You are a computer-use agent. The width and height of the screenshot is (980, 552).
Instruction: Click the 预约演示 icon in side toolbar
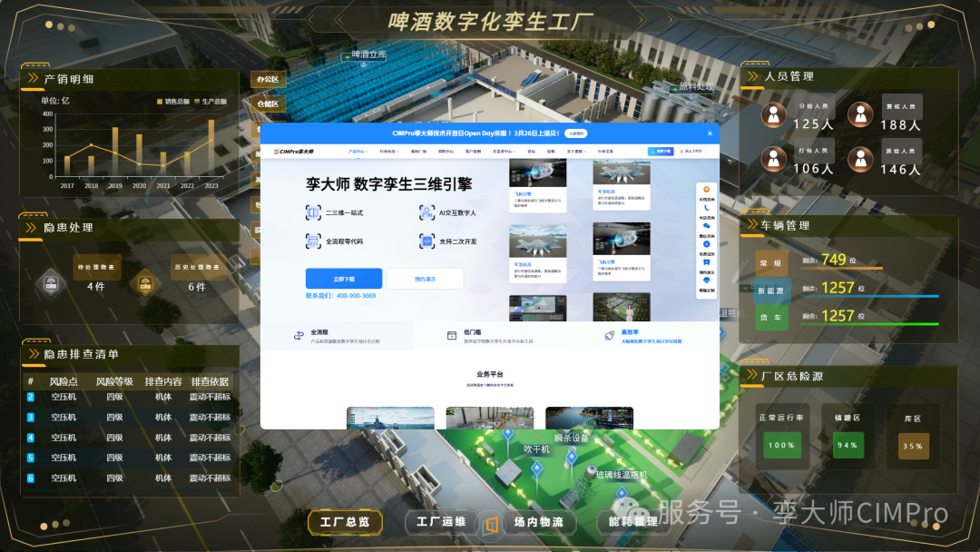click(706, 262)
